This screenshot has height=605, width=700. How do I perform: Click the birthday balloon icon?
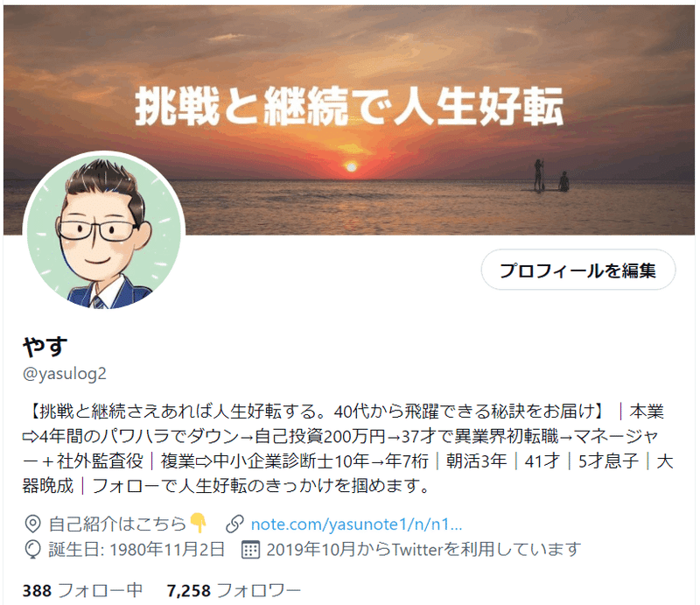point(32,550)
